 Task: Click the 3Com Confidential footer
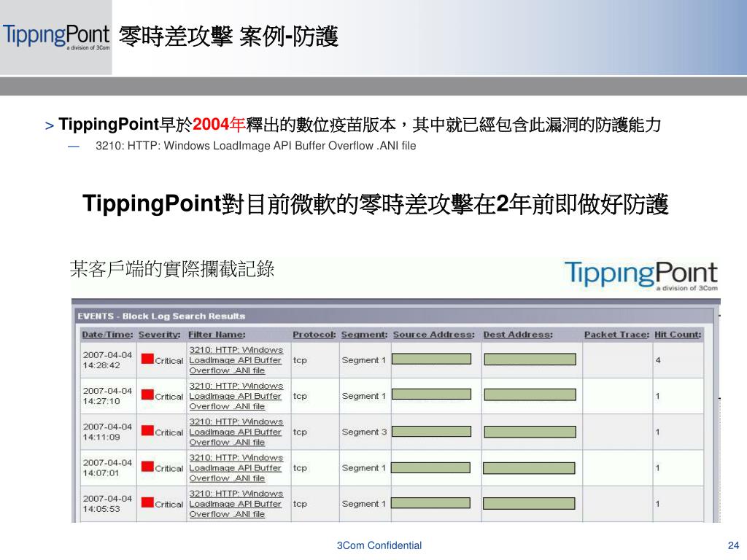click(379, 545)
